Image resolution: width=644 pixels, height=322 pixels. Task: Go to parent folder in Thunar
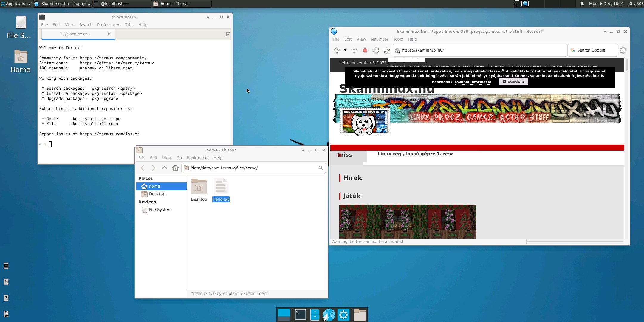pyautogui.click(x=165, y=168)
